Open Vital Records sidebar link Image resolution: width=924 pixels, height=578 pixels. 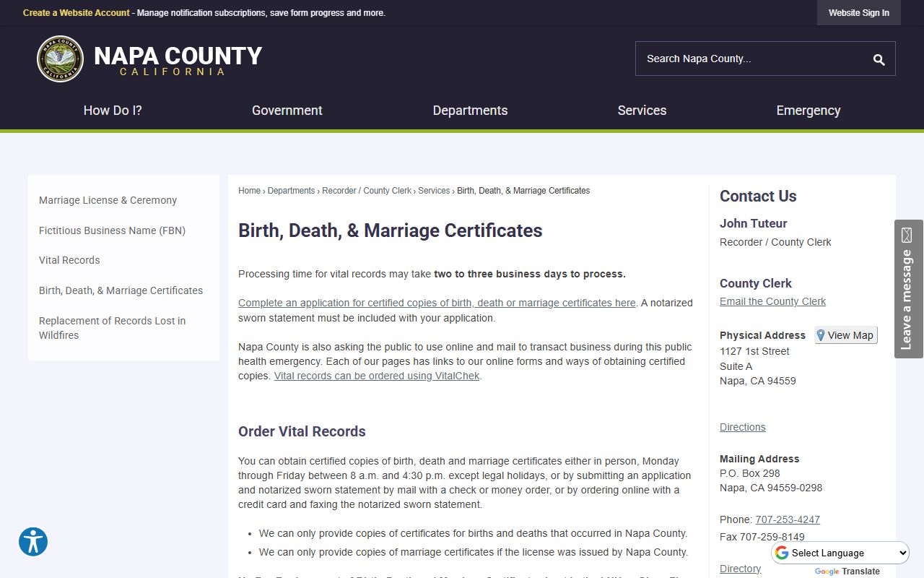tap(69, 260)
